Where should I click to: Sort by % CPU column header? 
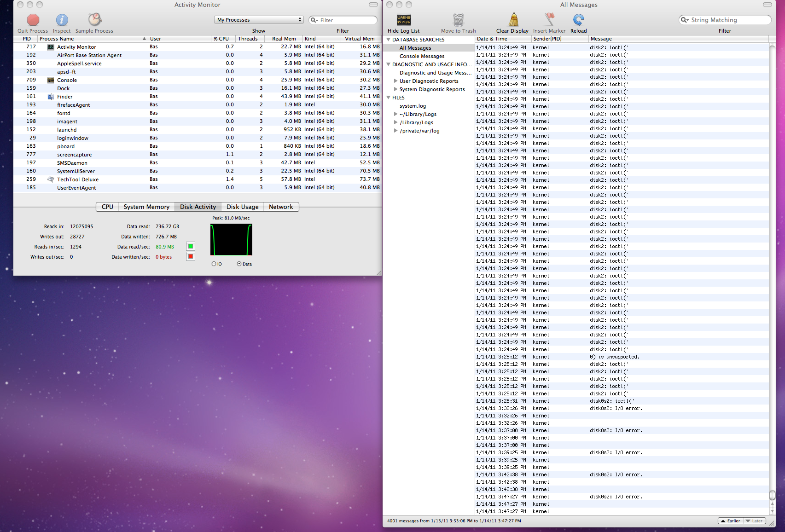(x=223, y=39)
